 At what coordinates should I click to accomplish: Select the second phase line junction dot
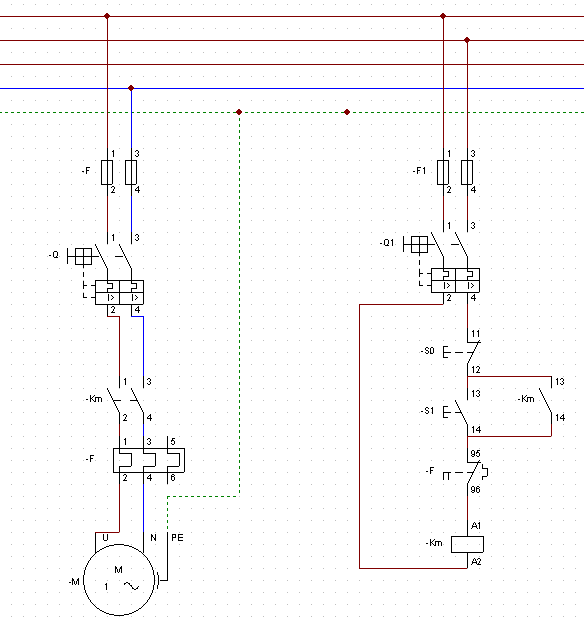[467, 40]
